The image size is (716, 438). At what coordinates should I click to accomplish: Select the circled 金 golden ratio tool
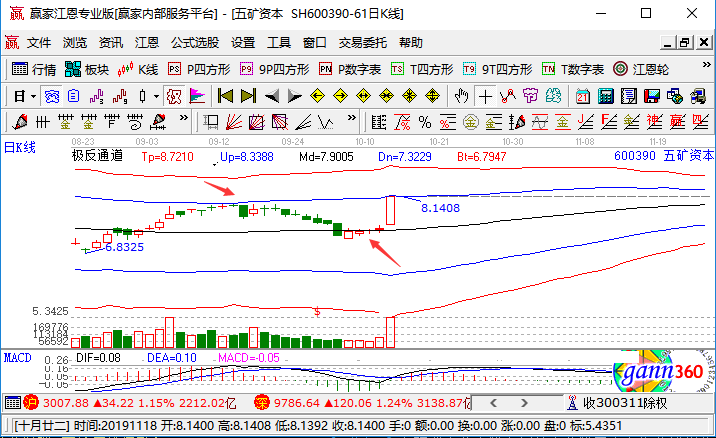(x=471, y=122)
